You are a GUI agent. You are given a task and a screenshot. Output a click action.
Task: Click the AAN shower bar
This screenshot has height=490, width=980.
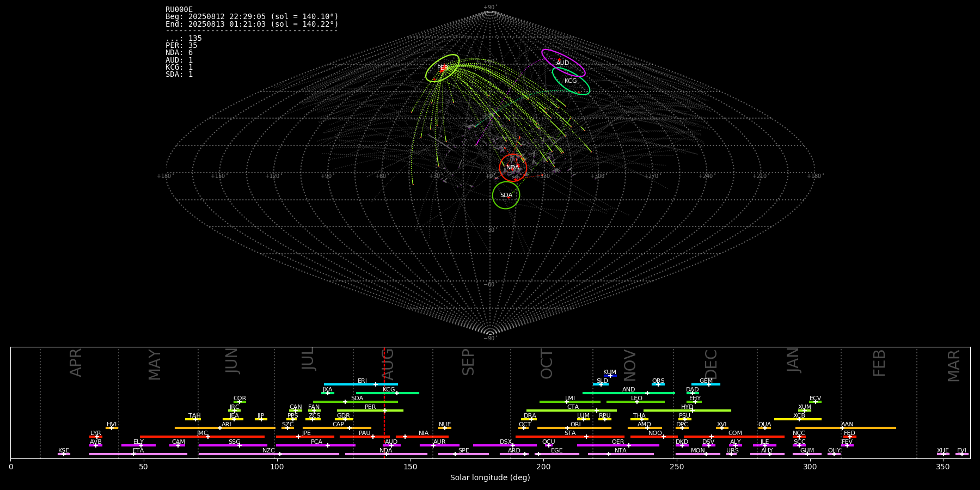(846, 428)
